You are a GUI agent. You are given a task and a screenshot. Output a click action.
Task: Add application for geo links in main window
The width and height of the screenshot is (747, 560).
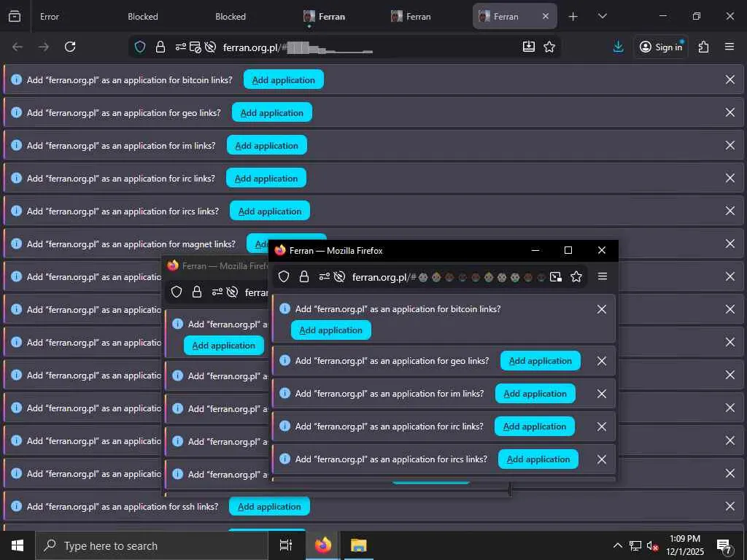pos(271,112)
